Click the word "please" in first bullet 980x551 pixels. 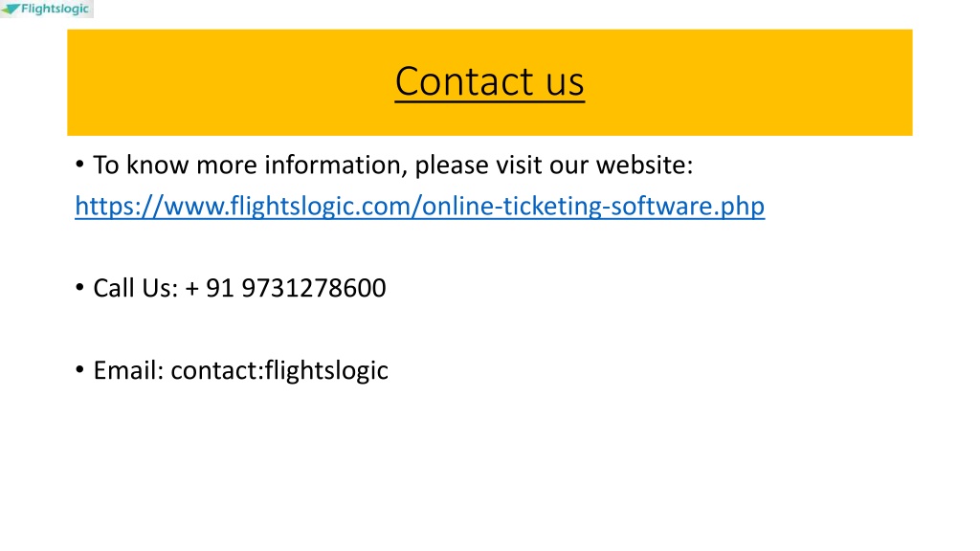click(452, 165)
